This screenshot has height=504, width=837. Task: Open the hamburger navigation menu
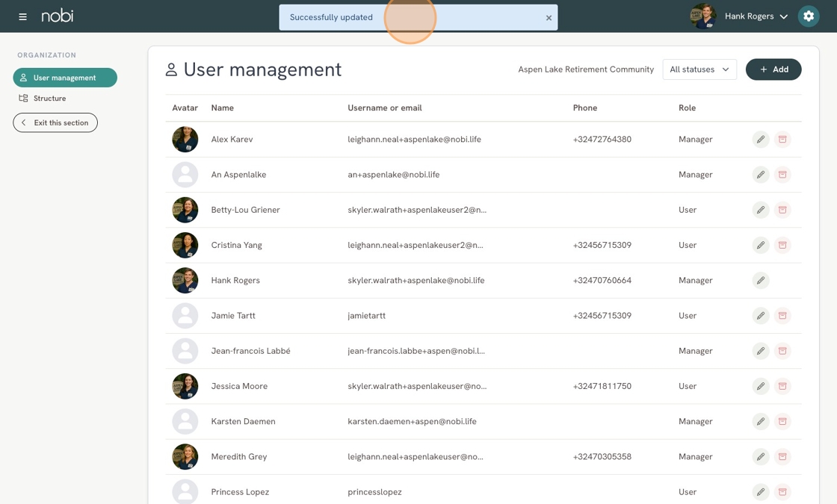tap(22, 16)
